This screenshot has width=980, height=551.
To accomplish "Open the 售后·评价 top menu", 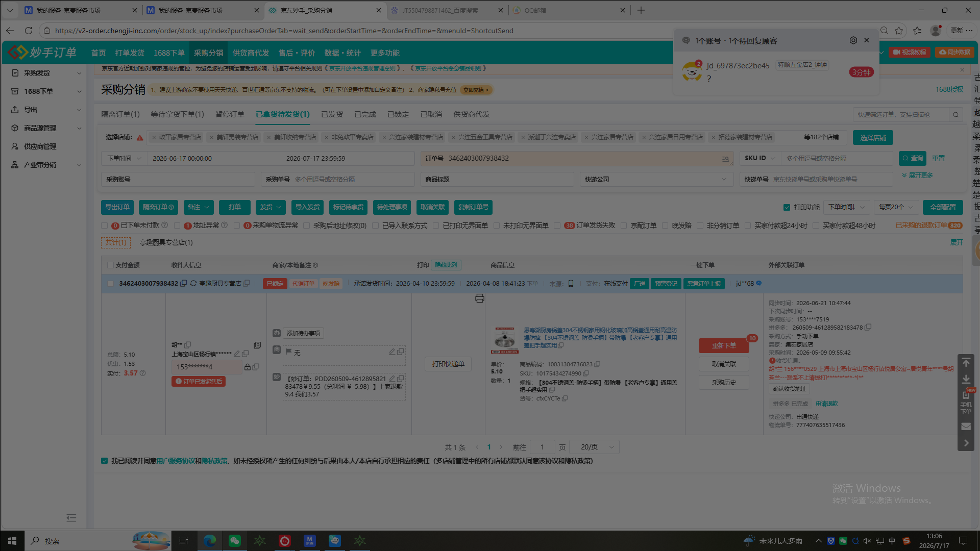I will 297,53.
